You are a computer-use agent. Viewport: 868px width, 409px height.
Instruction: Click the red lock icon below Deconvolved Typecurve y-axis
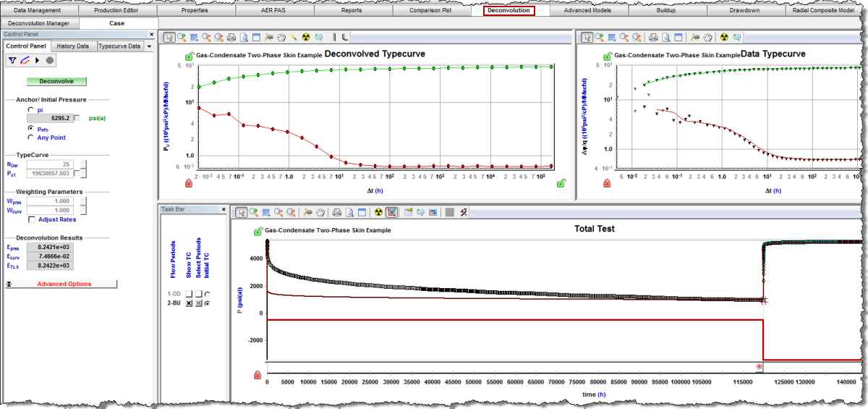(189, 184)
